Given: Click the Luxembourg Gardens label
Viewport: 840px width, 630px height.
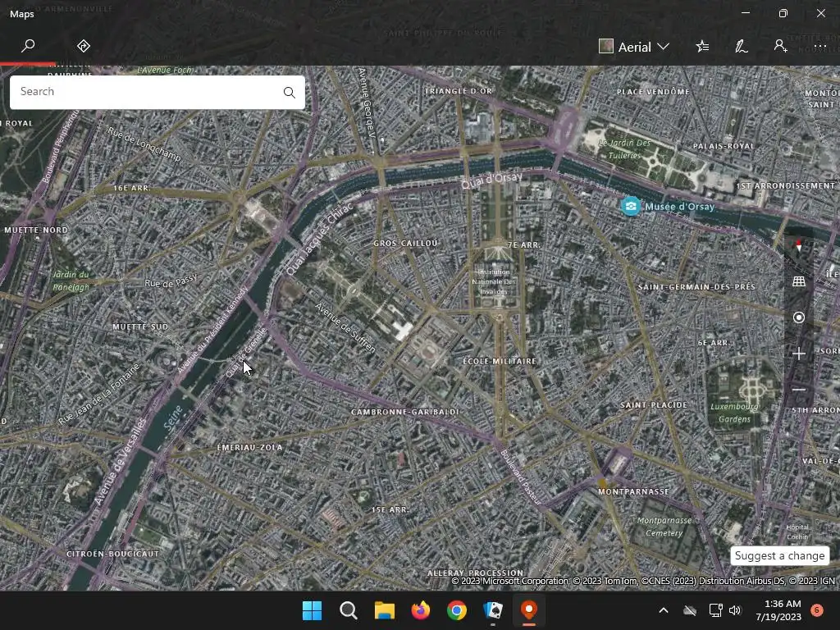Looking at the screenshot, I should point(734,413).
